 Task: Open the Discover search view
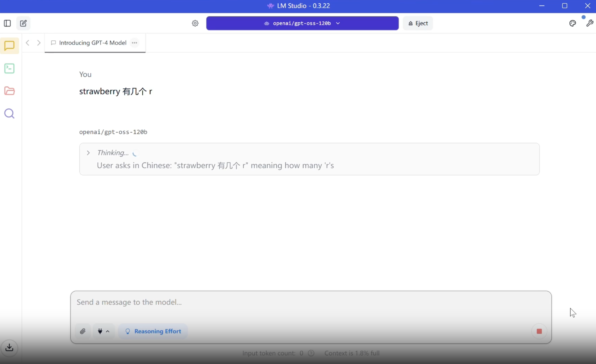coord(9,113)
